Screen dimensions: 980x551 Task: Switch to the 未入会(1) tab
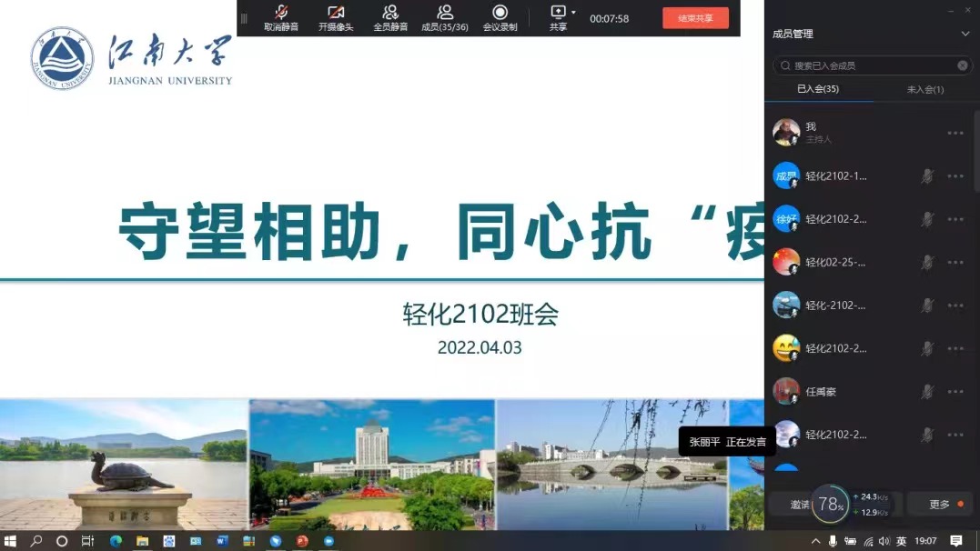[925, 89]
